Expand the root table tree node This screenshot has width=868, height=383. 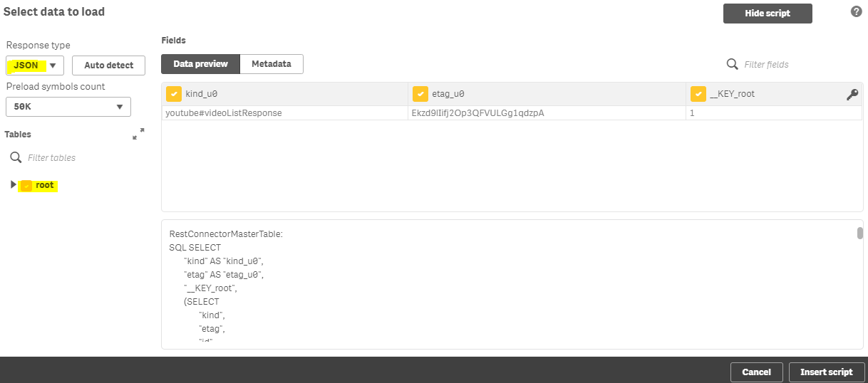13,184
